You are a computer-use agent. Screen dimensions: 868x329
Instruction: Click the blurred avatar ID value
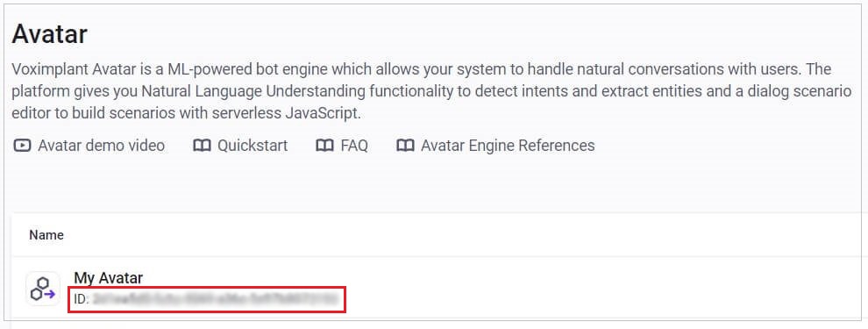216,300
